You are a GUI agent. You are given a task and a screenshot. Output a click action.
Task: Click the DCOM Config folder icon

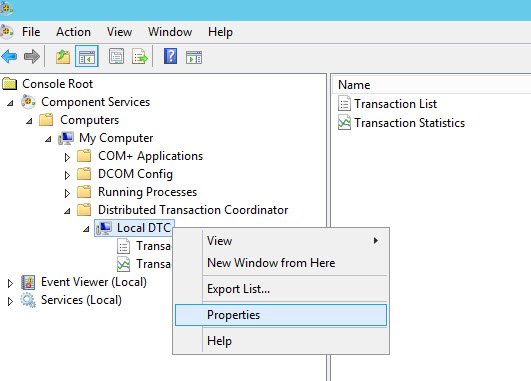(84, 174)
